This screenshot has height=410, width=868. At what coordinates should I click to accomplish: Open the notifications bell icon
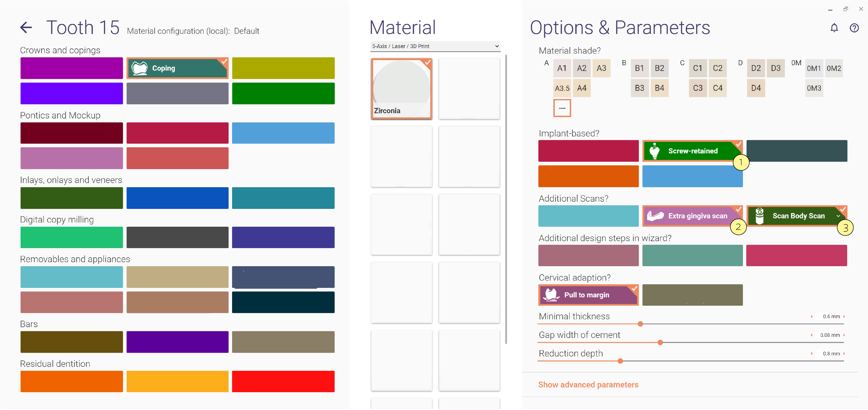[x=834, y=28]
